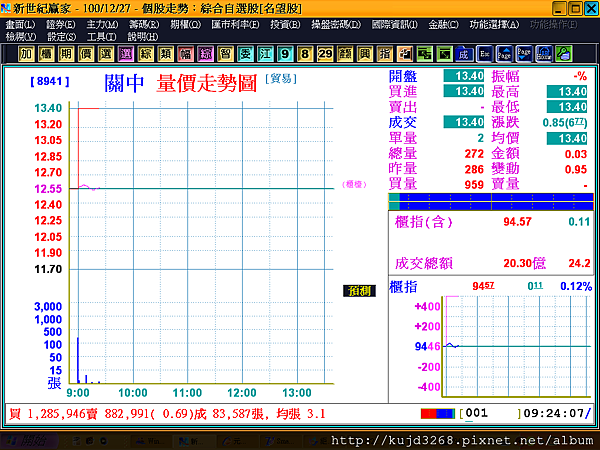Click the Esc toolbar button
This screenshot has width=600, height=450.
[x=484, y=54]
